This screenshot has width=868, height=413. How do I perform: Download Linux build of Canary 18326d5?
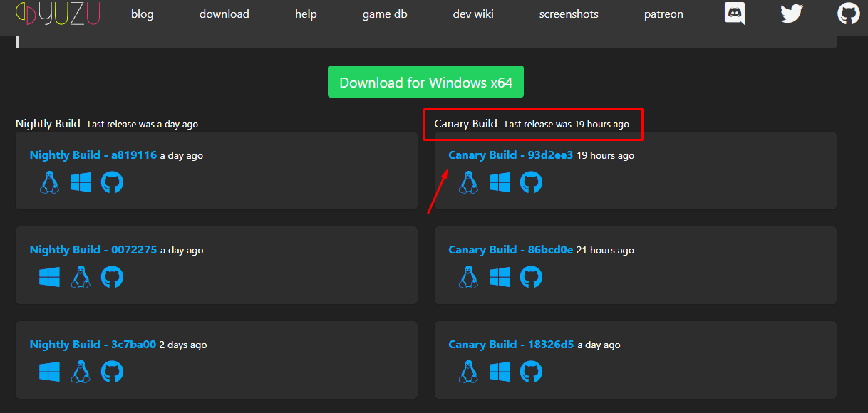468,372
